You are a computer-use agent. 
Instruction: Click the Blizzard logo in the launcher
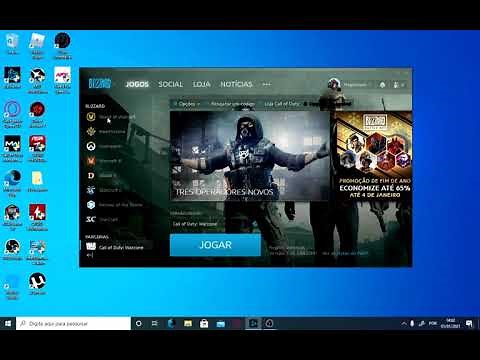click(x=100, y=83)
